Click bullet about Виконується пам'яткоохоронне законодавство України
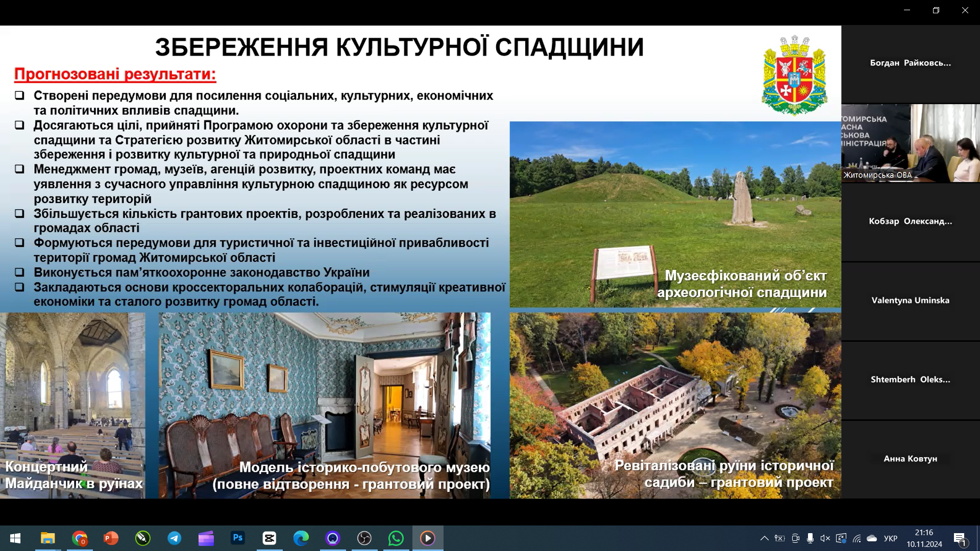The image size is (980, 551). click(x=202, y=272)
